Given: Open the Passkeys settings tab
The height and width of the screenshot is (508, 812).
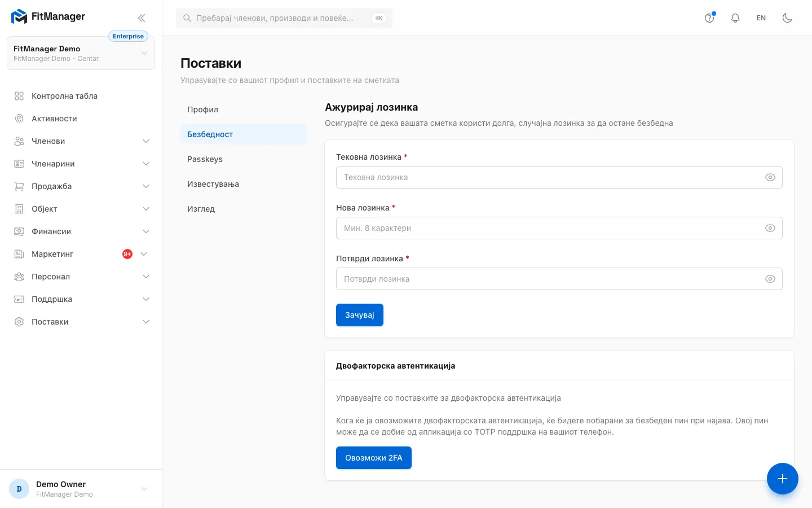Looking at the screenshot, I should [244, 159].
